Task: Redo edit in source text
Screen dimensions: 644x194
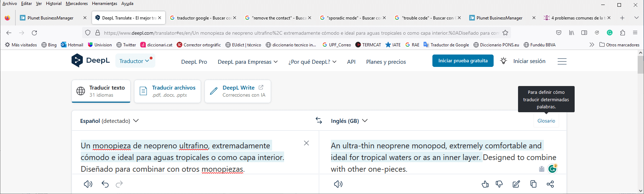Action: tap(119, 184)
